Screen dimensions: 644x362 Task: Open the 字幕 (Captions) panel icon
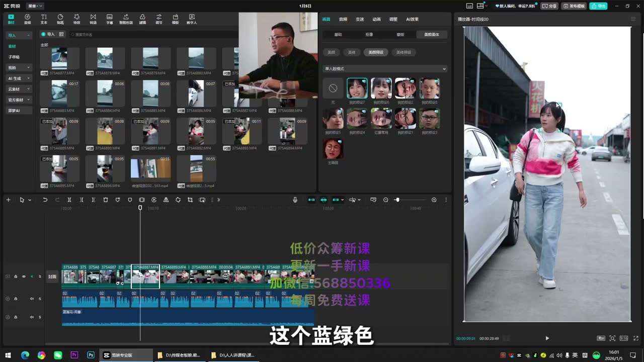110,19
